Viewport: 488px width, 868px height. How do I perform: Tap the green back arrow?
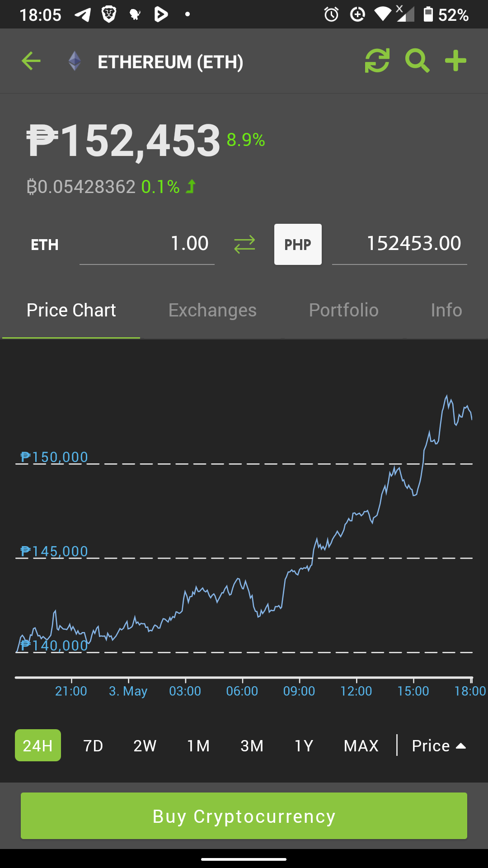pyautogui.click(x=31, y=61)
